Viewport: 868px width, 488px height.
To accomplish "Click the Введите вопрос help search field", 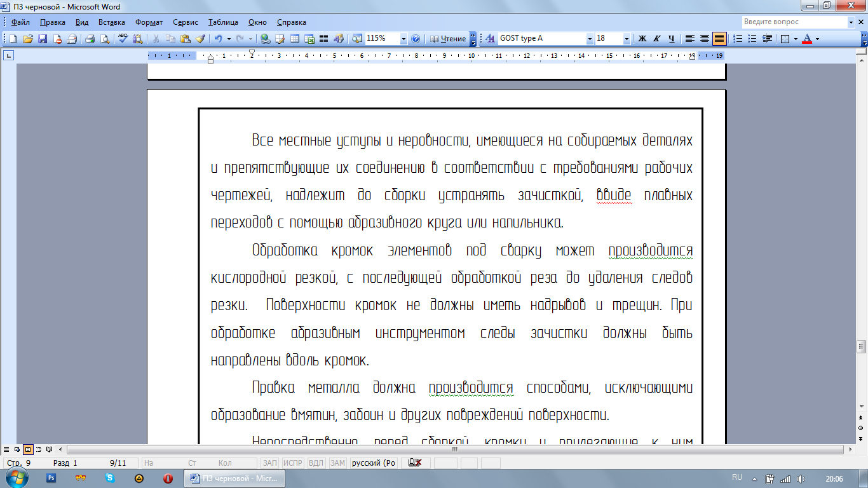I will point(794,22).
